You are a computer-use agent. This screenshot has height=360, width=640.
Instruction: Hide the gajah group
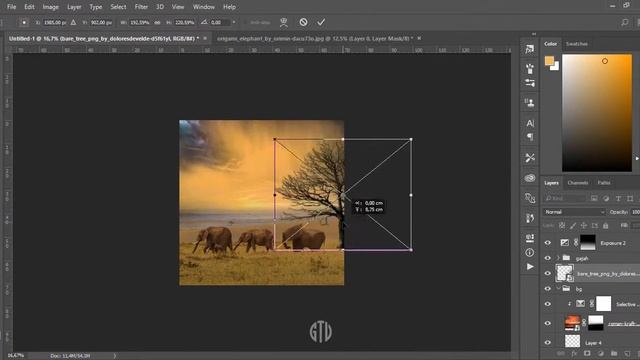[548, 258]
